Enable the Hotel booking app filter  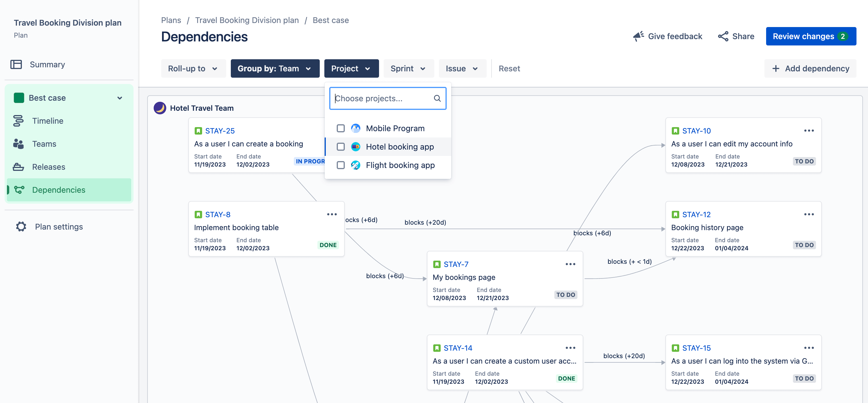[341, 147]
